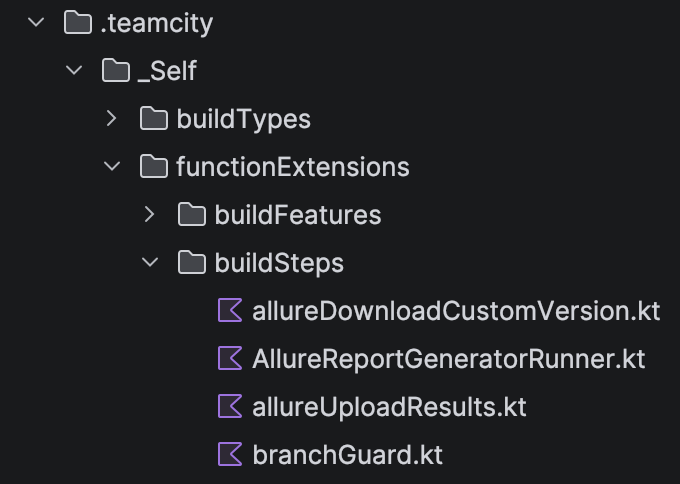
Task: Collapse the _Self folder chevron
Action: pyautogui.click(x=74, y=69)
